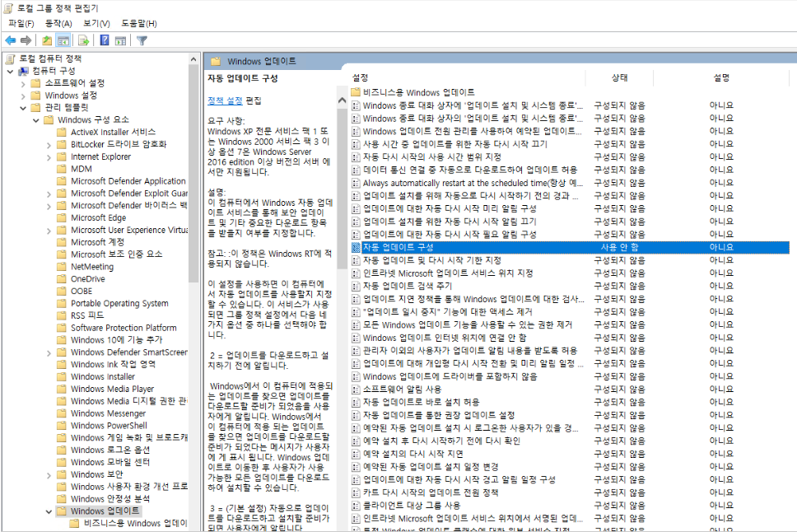Expand the 'Windows Defender SmartScreen' node
797x532 pixels.
(49, 352)
